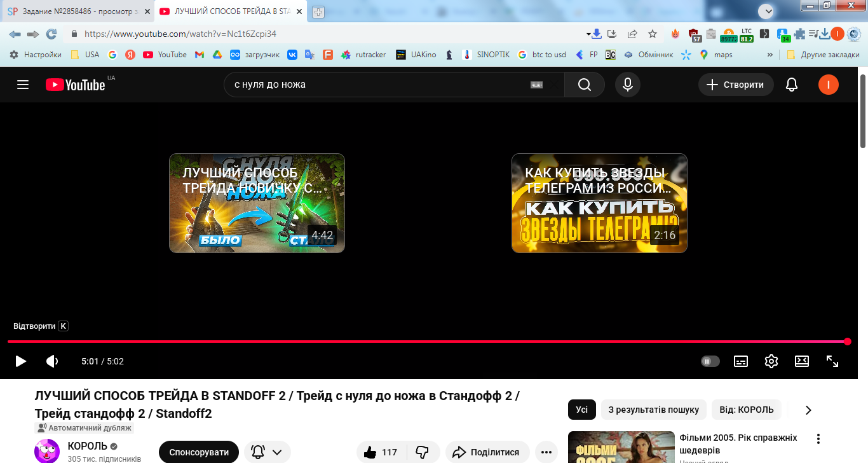Open the rutracker bookmark

(x=363, y=55)
